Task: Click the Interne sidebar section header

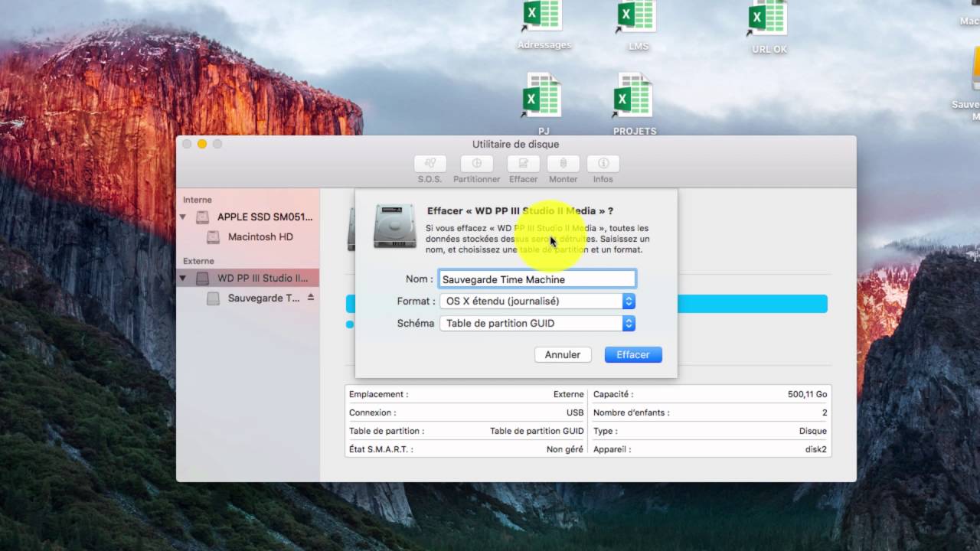Action: [x=198, y=200]
